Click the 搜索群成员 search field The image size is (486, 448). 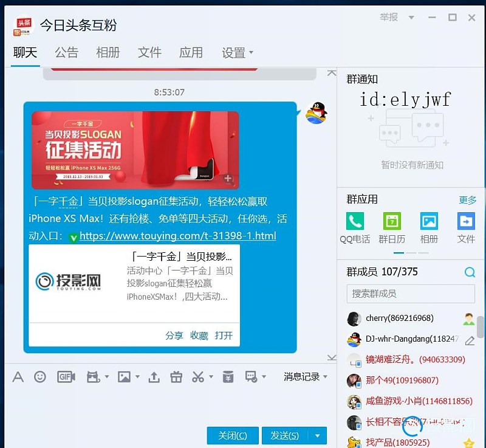click(411, 294)
